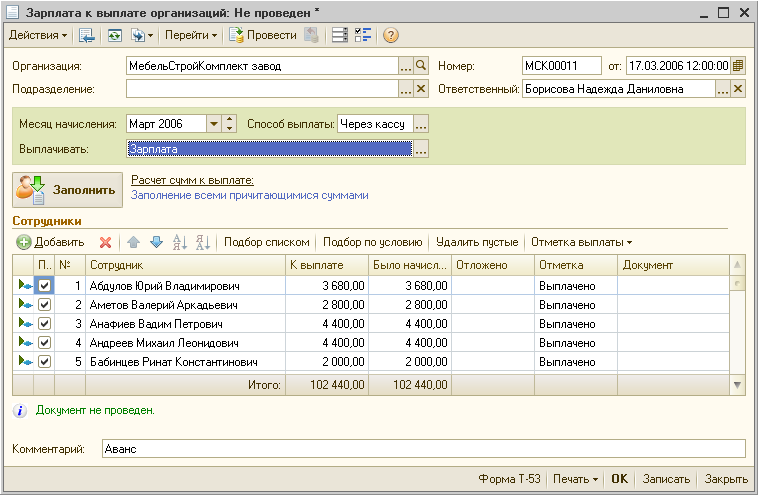The width and height of the screenshot is (758, 495).
Task: Click the greyed-out unpost toolbar icon
Action: [x=311, y=35]
